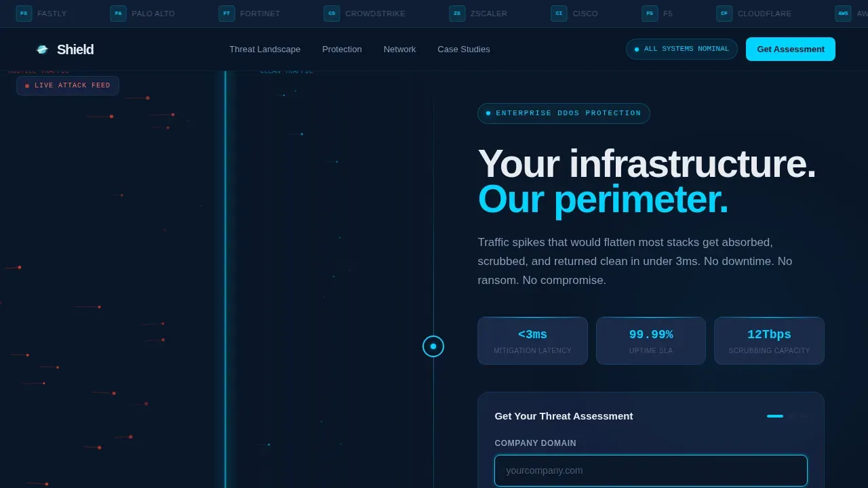Click the "Company Domain" field label
This screenshot has width=868, height=488.
(535, 443)
